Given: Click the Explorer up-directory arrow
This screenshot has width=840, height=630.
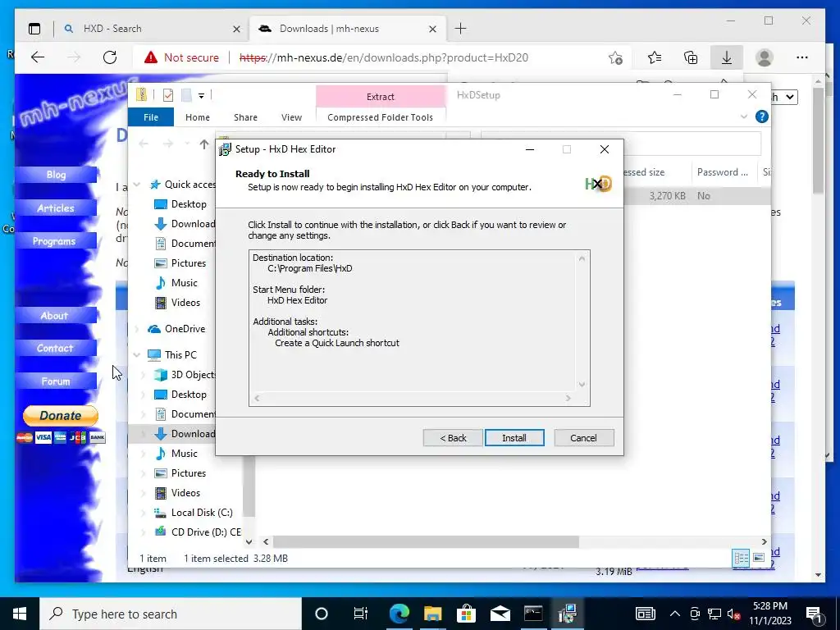Looking at the screenshot, I should click(204, 144).
